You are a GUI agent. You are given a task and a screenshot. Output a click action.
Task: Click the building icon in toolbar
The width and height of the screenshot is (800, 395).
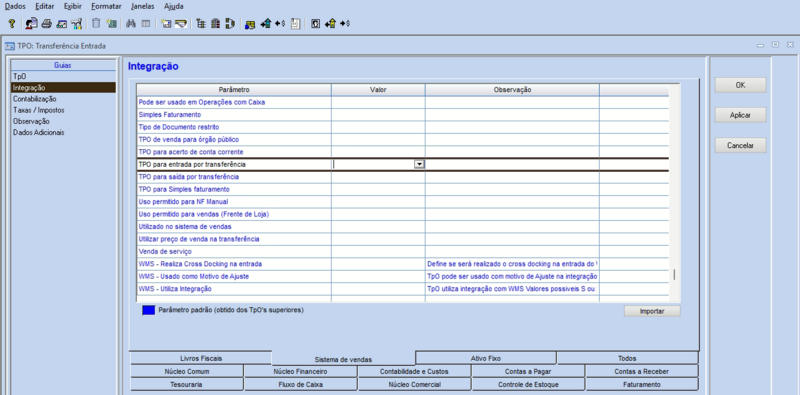(215, 23)
